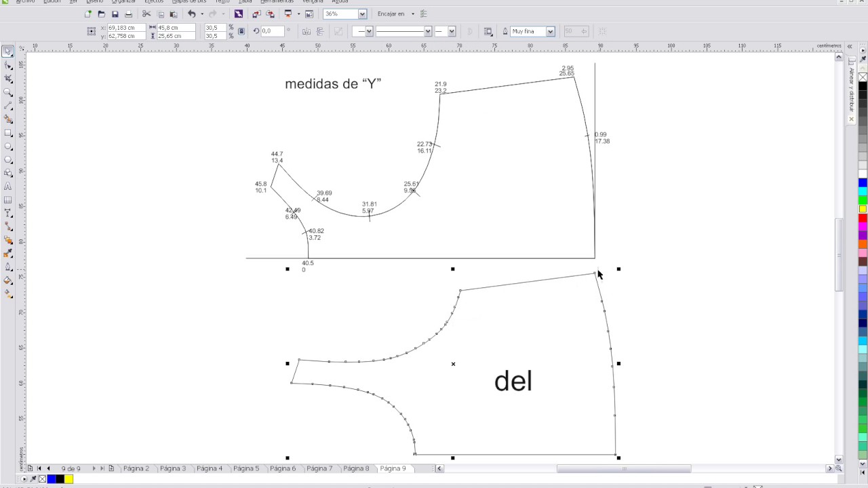Click the 9 de 9 page counter

71,468
